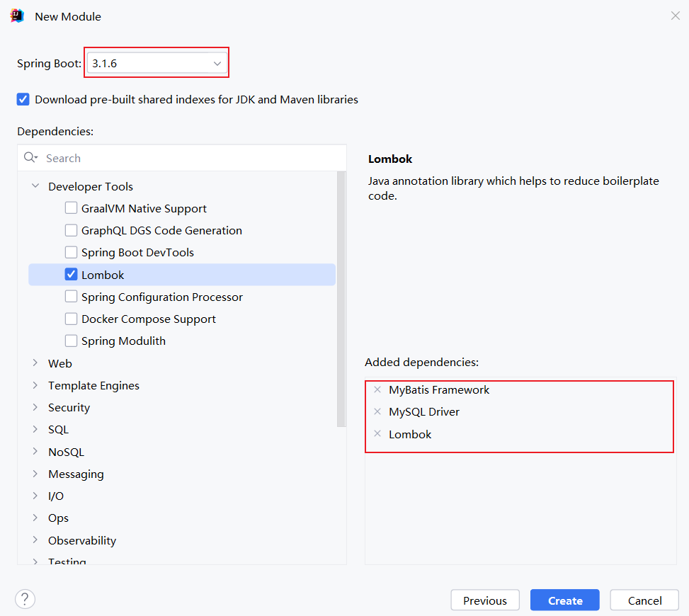The image size is (689, 616).
Task: Click the help question mark icon
Action: point(25,599)
